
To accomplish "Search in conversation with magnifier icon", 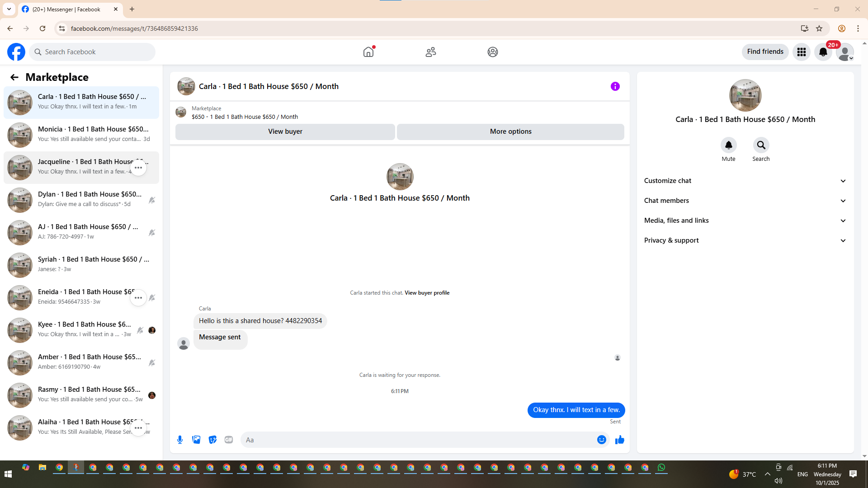I will [761, 145].
